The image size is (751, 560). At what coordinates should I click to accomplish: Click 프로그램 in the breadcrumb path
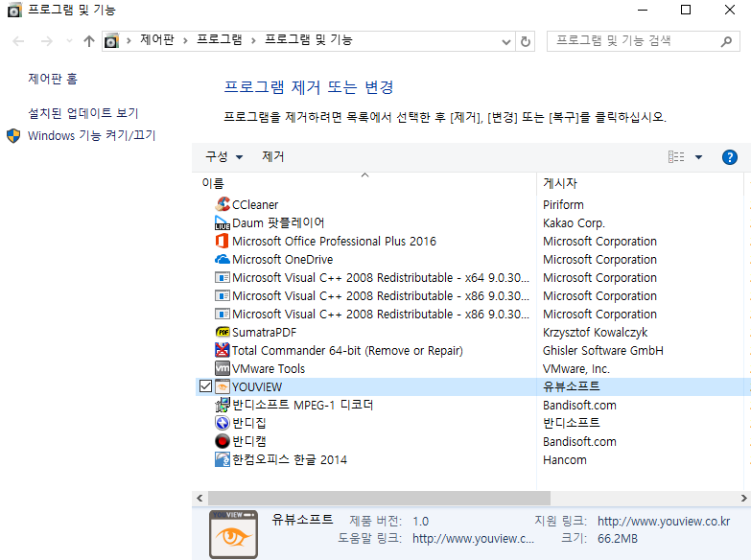(x=220, y=39)
